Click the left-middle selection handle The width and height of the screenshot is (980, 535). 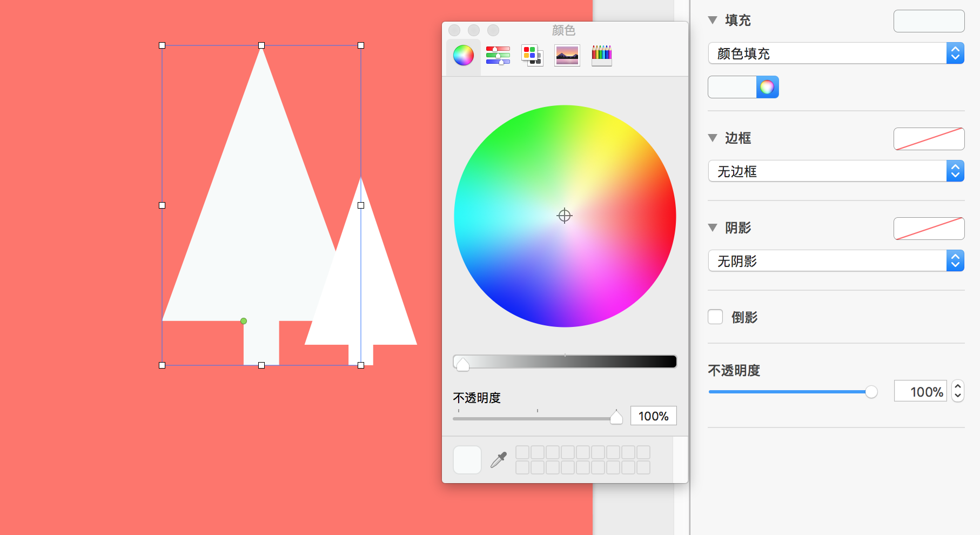(162, 205)
